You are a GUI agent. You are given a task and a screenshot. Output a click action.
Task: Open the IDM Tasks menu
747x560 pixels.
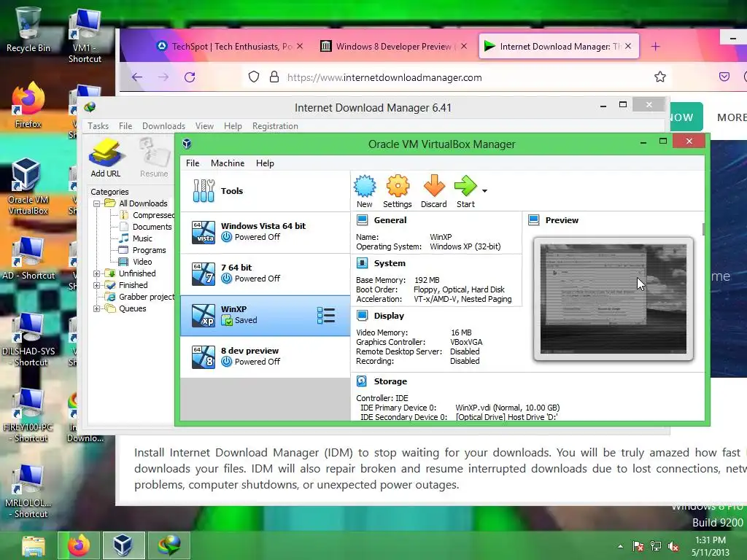pos(98,126)
